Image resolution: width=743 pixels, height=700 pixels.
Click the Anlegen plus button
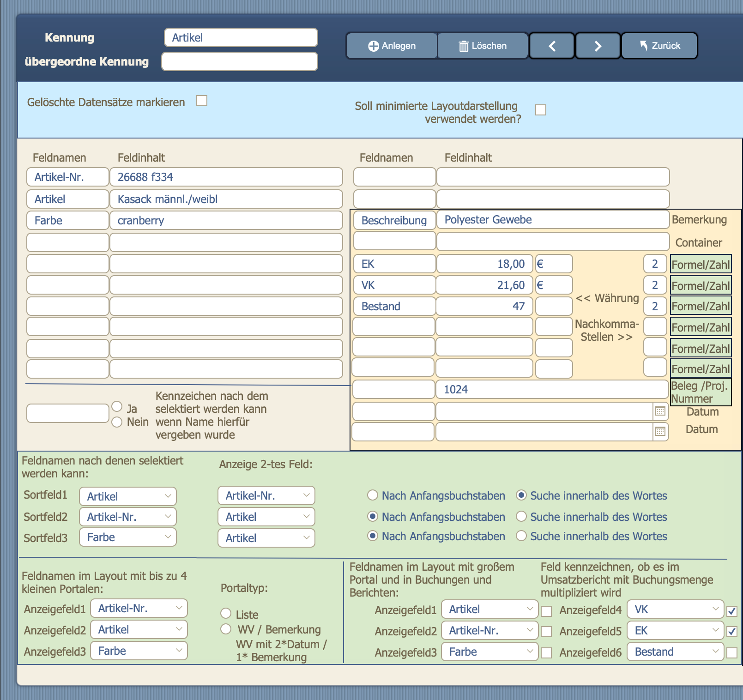[392, 46]
